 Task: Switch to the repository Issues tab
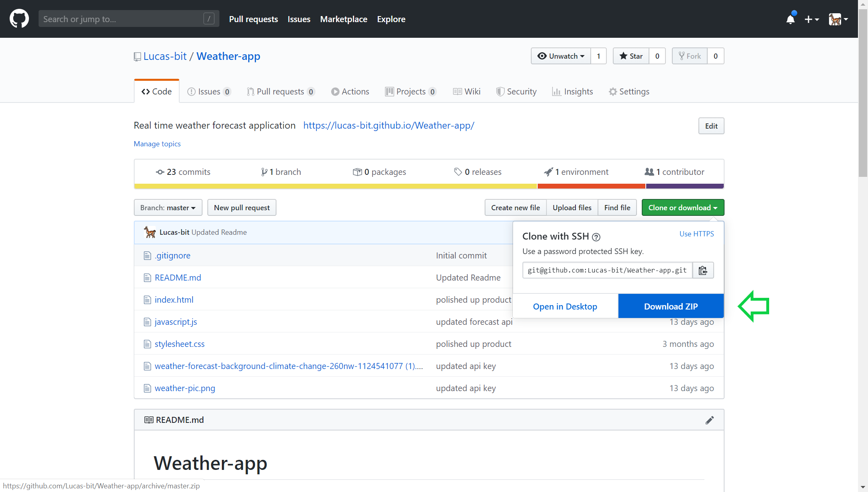pos(209,91)
